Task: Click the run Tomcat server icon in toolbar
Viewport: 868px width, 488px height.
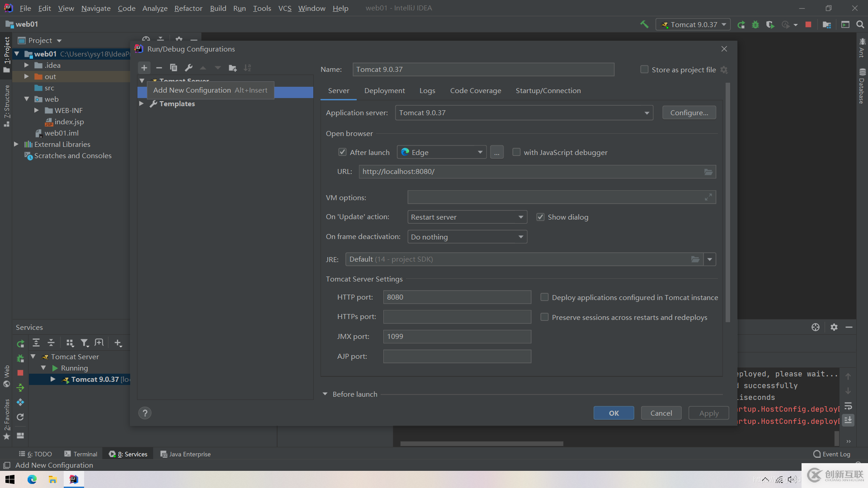Action: 741,24
